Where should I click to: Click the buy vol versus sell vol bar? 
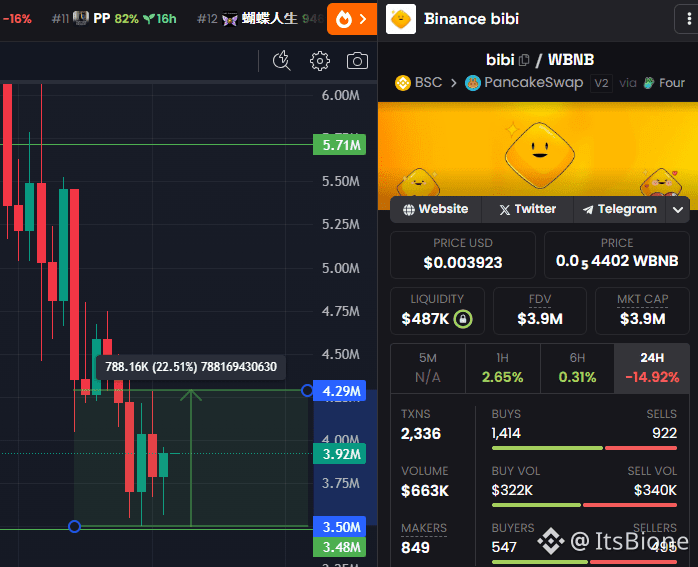point(584,505)
